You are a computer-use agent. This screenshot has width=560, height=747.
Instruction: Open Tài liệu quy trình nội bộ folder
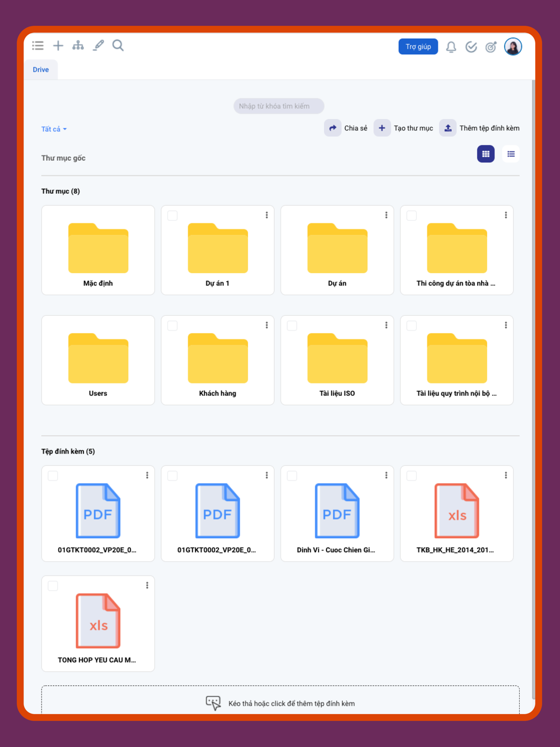click(457, 360)
